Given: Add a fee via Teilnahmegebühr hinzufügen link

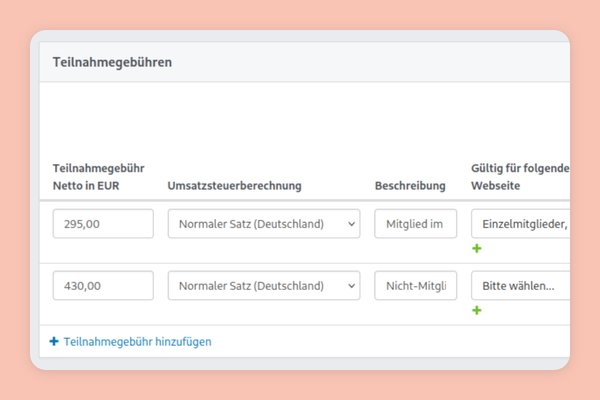Looking at the screenshot, I should point(137,342).
